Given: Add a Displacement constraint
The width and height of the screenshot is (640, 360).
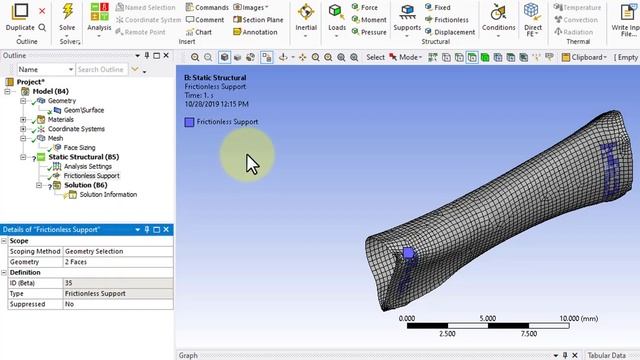Looking at the screenshot, I should coord(450,32).
